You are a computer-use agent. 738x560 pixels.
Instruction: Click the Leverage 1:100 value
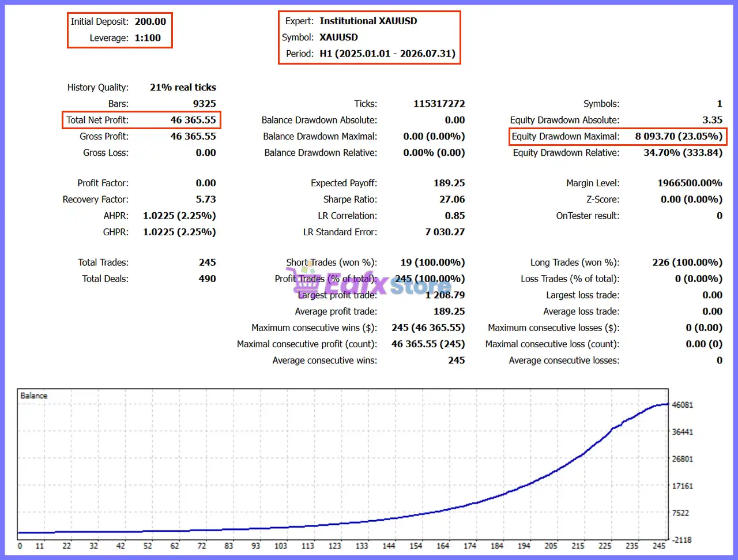pos(148,38)
